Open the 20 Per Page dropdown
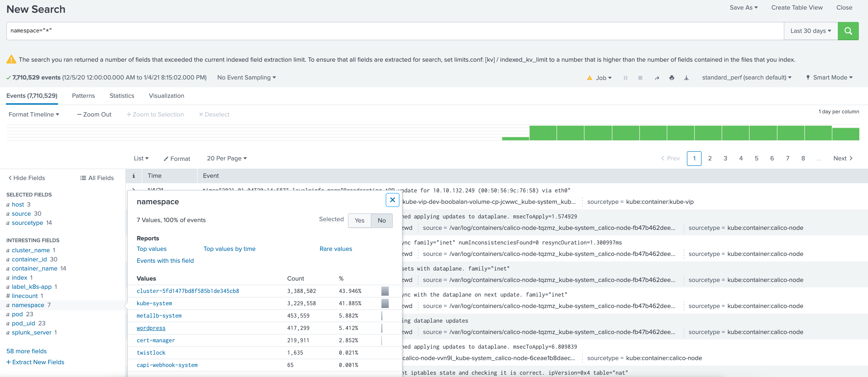The image size is (868, 377). [226, 158]
